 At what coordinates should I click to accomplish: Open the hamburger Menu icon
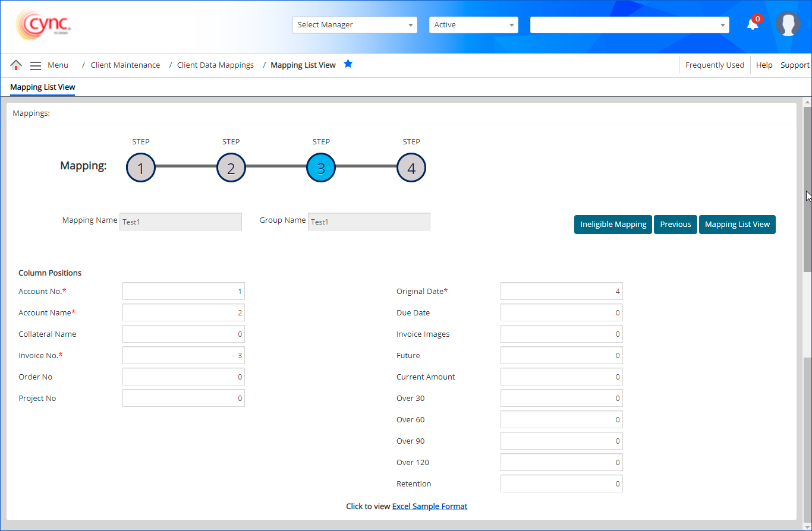pyautogui.click(x=36, y=65)
